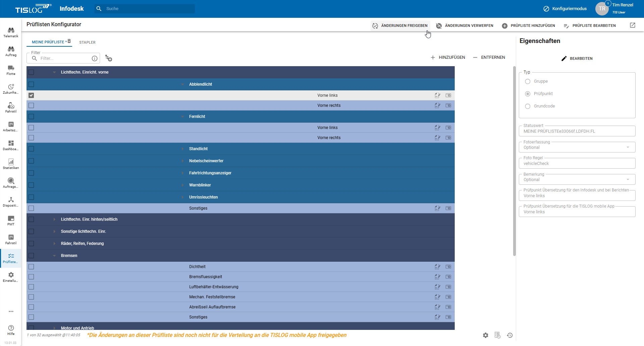644x346 pixels.
Task: Click Konfiguriermodus icon in header
Action: pos(546,9)
